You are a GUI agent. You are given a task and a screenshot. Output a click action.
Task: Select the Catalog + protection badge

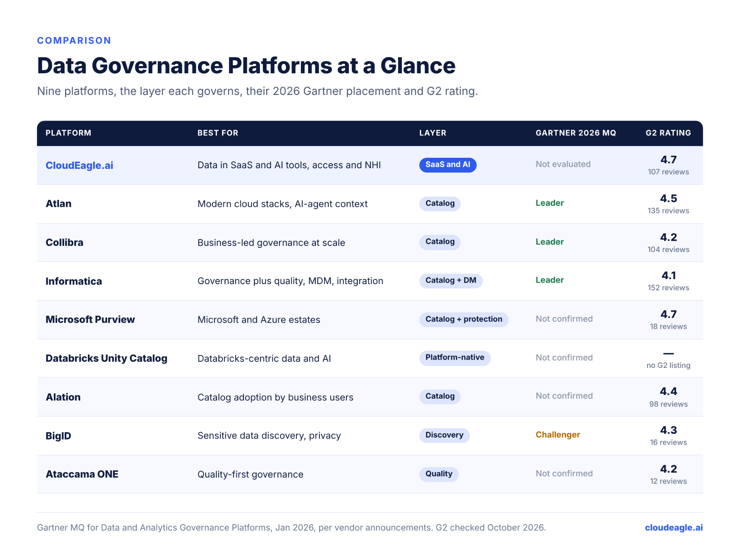coord(464,319)
